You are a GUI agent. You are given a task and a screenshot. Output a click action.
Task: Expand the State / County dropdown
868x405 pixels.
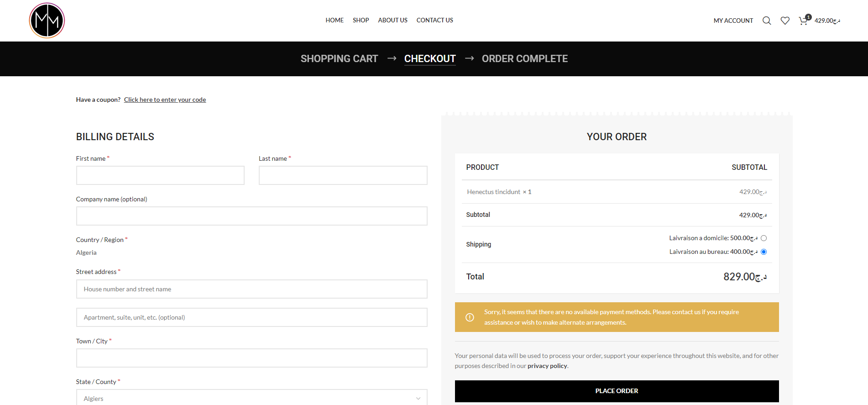point(251,398)
